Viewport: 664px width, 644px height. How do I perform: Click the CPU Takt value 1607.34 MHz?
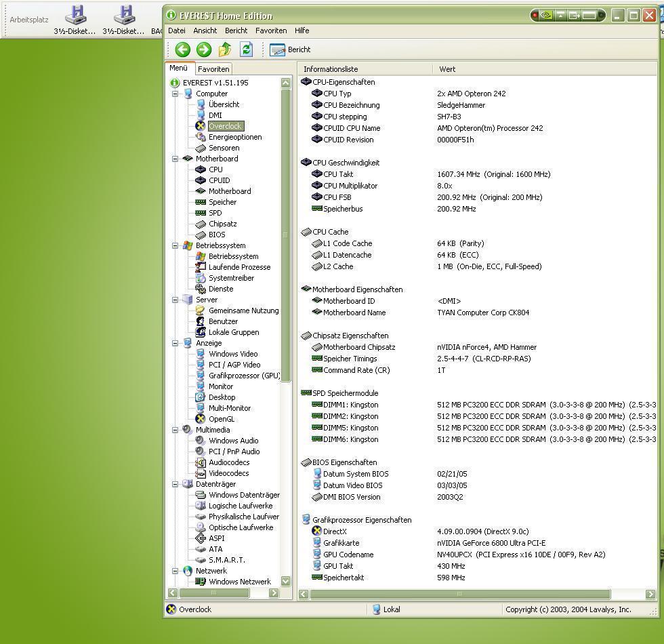(x=494, y=174)
